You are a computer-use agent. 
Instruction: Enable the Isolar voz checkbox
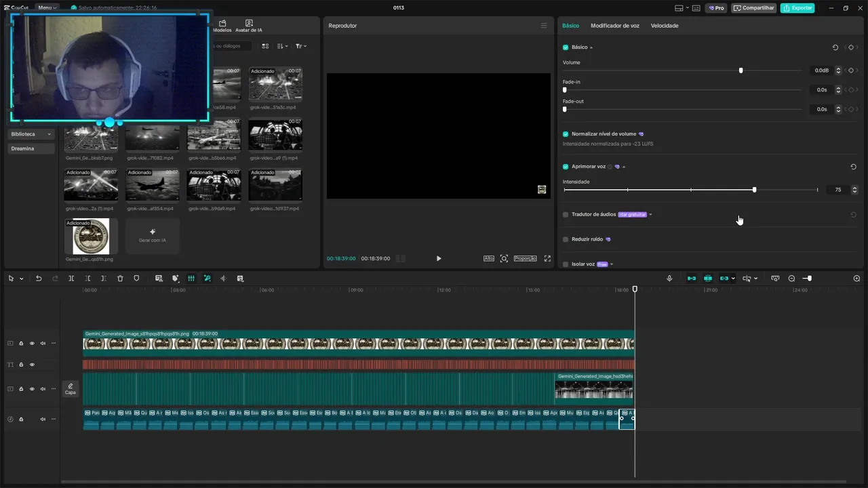566,264
